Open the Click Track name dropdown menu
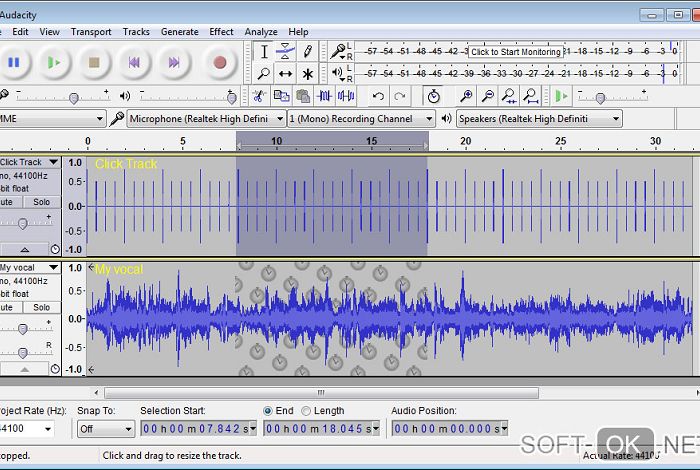This screenshot has width=700, height=470. pos(54,162)
